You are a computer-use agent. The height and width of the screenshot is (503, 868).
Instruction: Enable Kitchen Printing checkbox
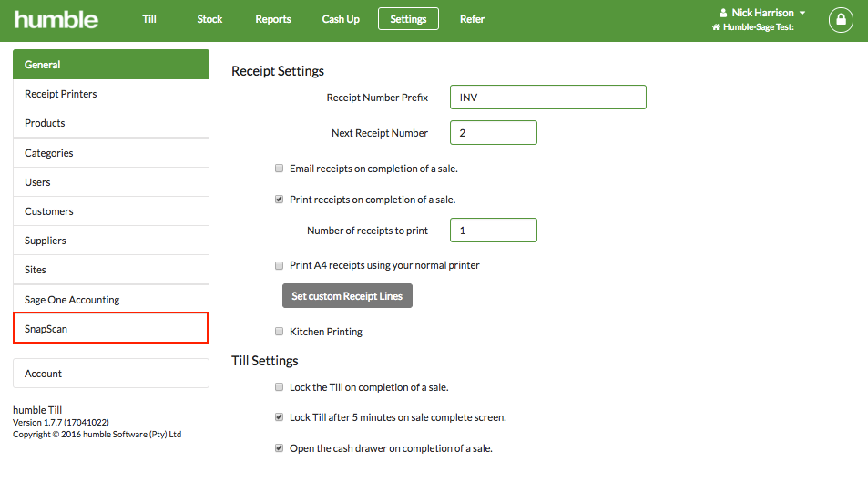[279, 332]
